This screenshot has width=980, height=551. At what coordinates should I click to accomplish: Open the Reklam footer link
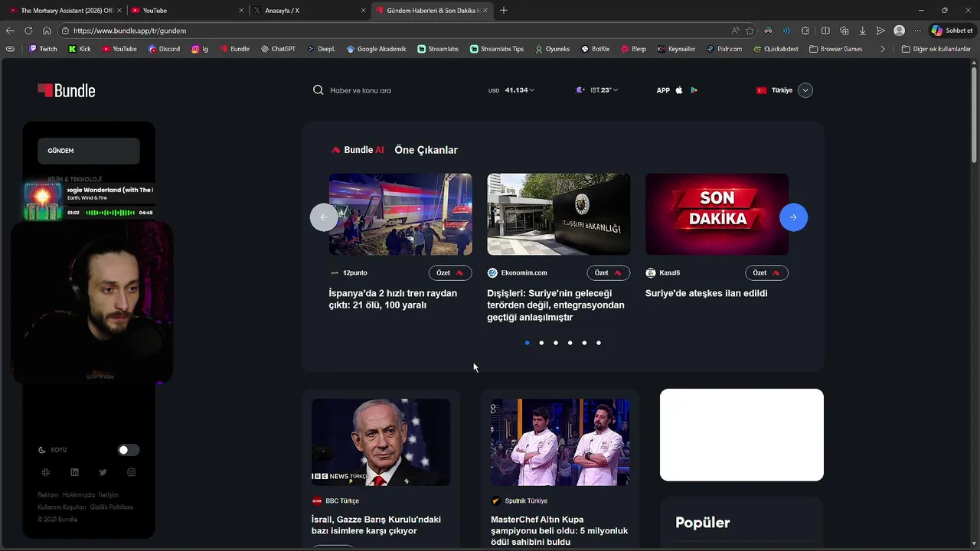click(x=48, y=495)
